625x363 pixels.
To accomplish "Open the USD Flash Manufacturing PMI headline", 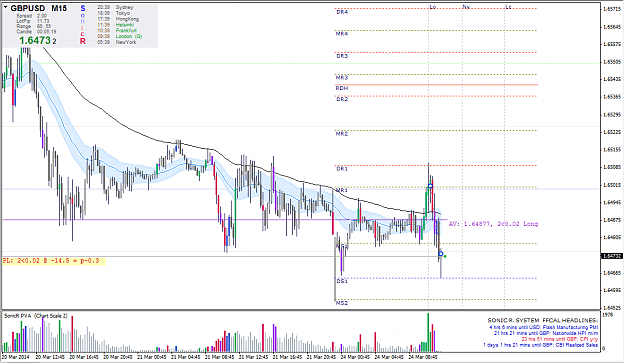I will 544,327.
